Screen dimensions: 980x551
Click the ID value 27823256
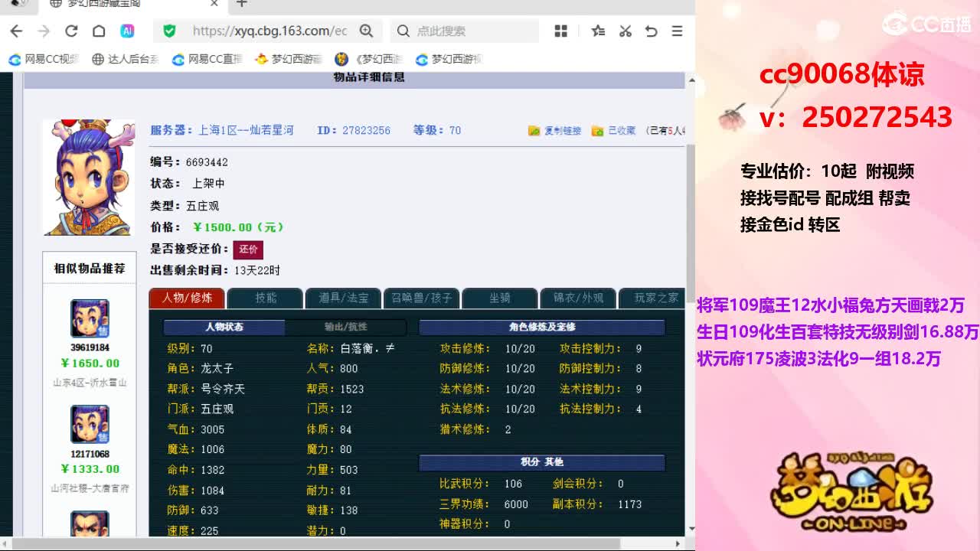366,130
